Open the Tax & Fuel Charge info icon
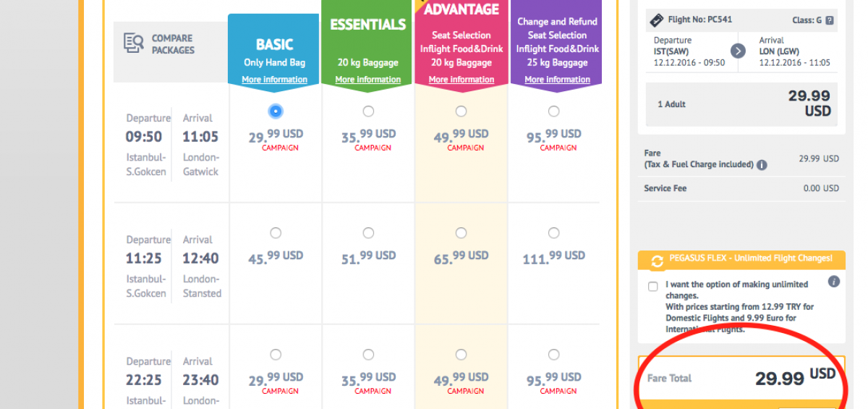Viewport: 868px width, 409px height. click(761, 165)
